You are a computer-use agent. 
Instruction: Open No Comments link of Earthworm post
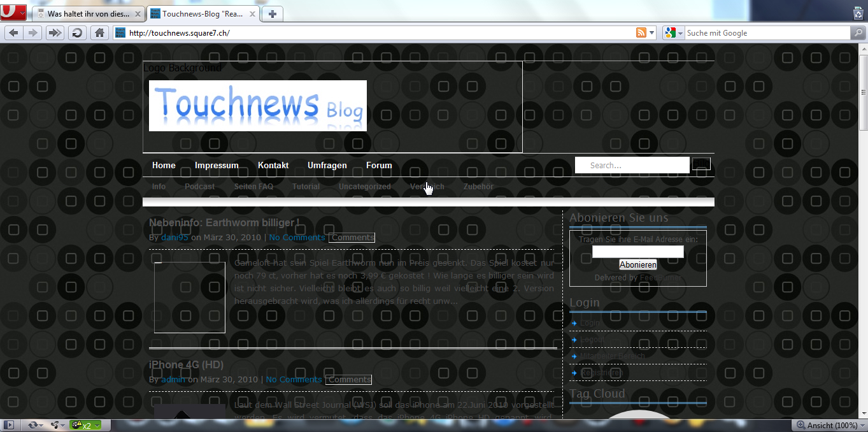[x=297, y=238]
